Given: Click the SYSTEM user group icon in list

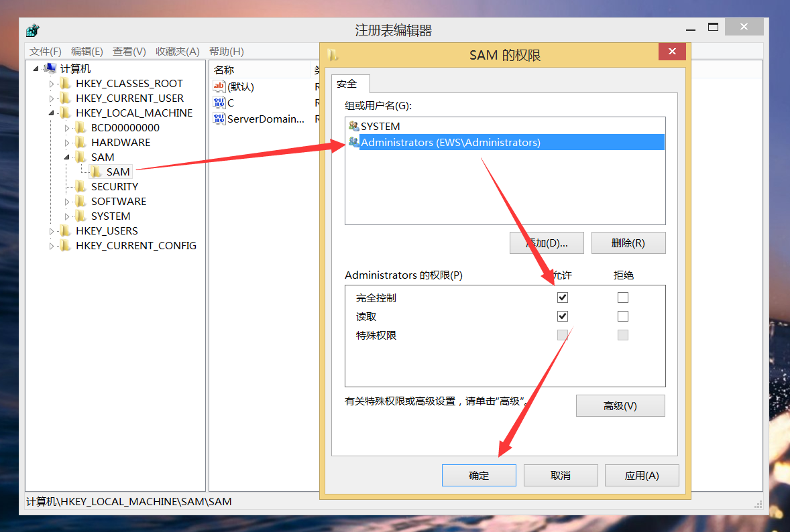Looking at the screenshot, I should pyautogui.click(x=353, y=126).
